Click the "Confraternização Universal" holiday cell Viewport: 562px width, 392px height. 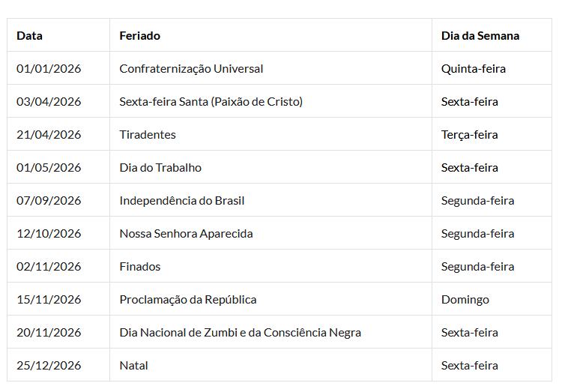(x=191, y=69)
